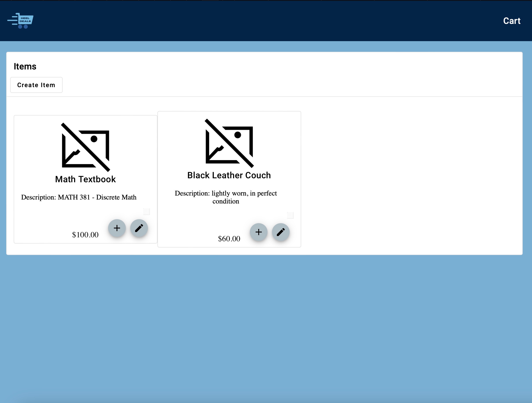Add Black Leather Couch using plus icon

[x=258, y=232]
